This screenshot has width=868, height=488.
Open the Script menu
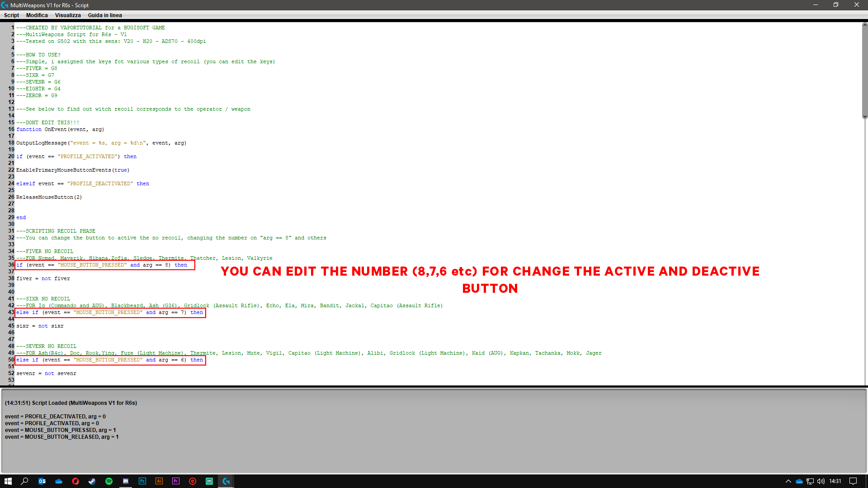(11, 15)
